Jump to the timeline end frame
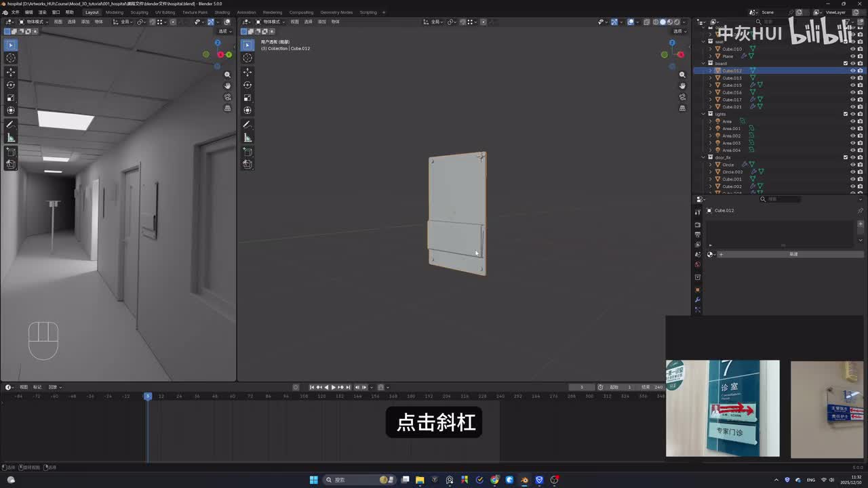The height and width of the screenshot is (488, 868). 349,387
